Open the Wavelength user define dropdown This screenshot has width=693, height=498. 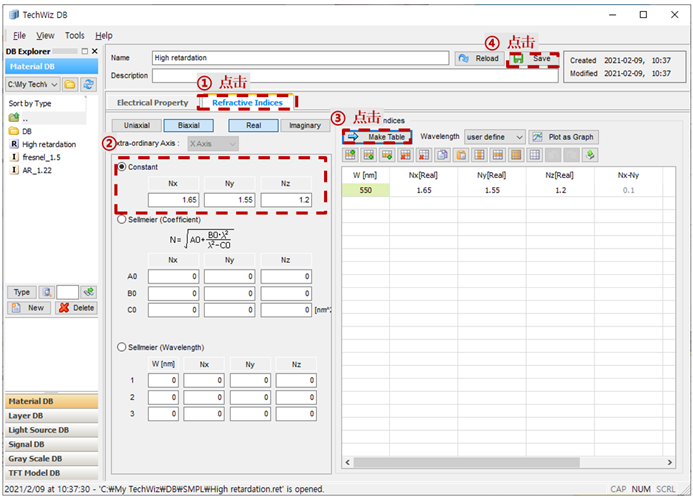coord(494,137)
